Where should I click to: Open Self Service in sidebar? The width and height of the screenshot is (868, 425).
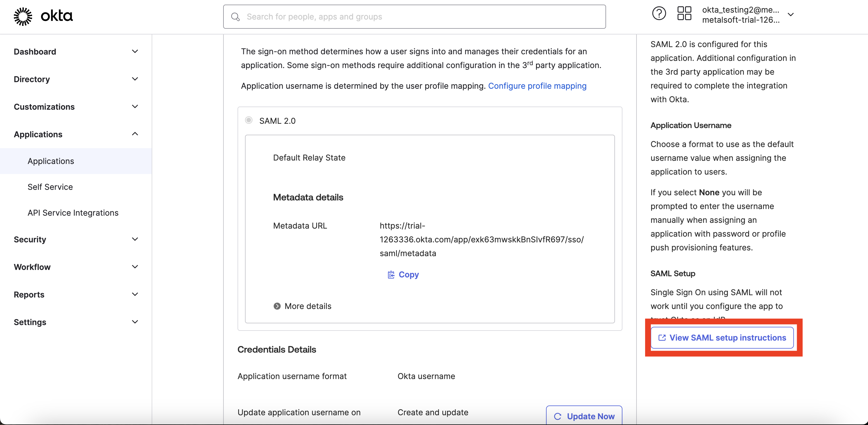coord(50,187)
